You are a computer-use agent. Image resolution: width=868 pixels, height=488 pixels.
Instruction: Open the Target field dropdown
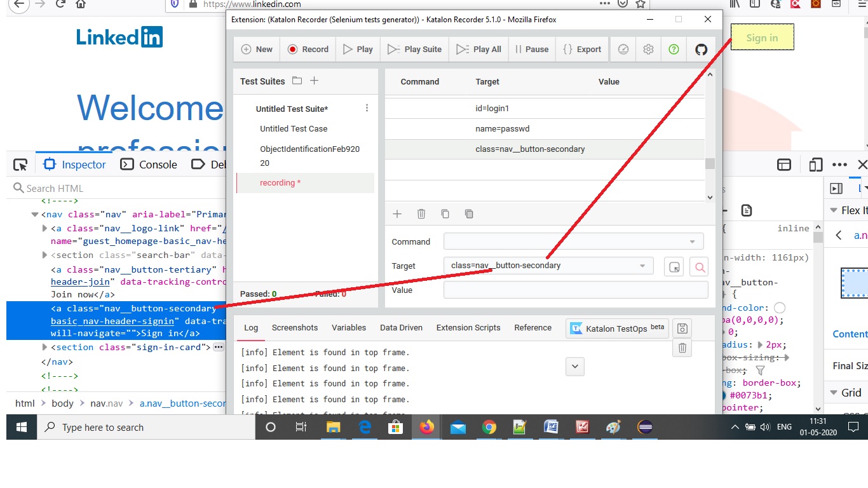pyautogui.click(x=643, y=266)
